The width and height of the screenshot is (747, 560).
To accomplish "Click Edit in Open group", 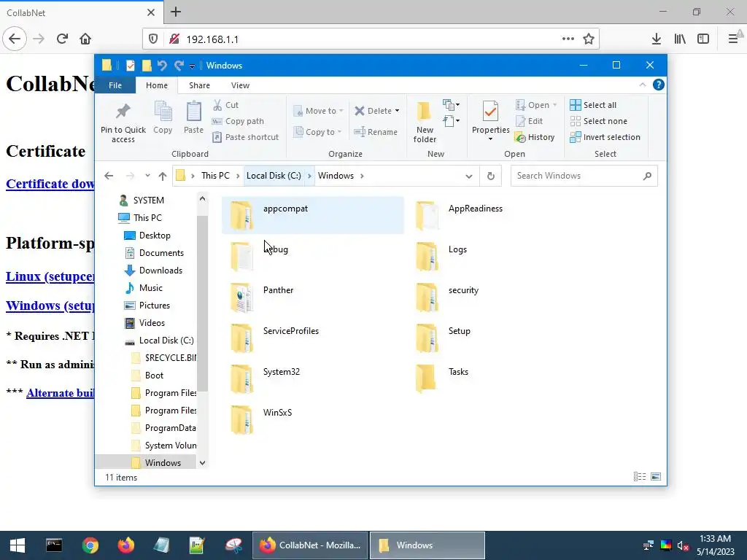I will pos(530,121).
